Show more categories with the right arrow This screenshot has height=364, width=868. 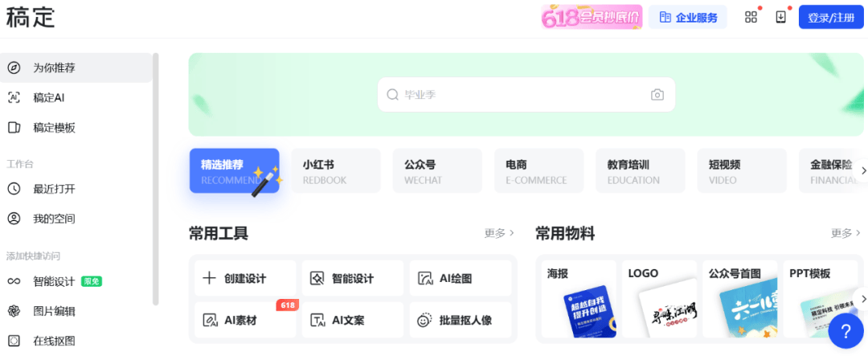click(x=862, y=170)
